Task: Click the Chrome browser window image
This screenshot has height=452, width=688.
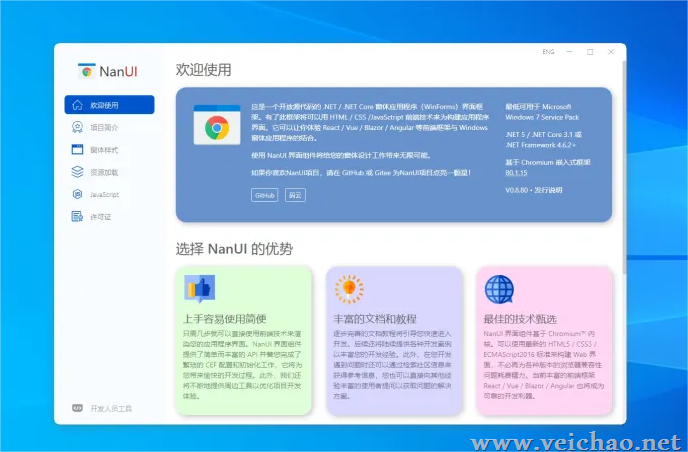Action: click(217, 125)
